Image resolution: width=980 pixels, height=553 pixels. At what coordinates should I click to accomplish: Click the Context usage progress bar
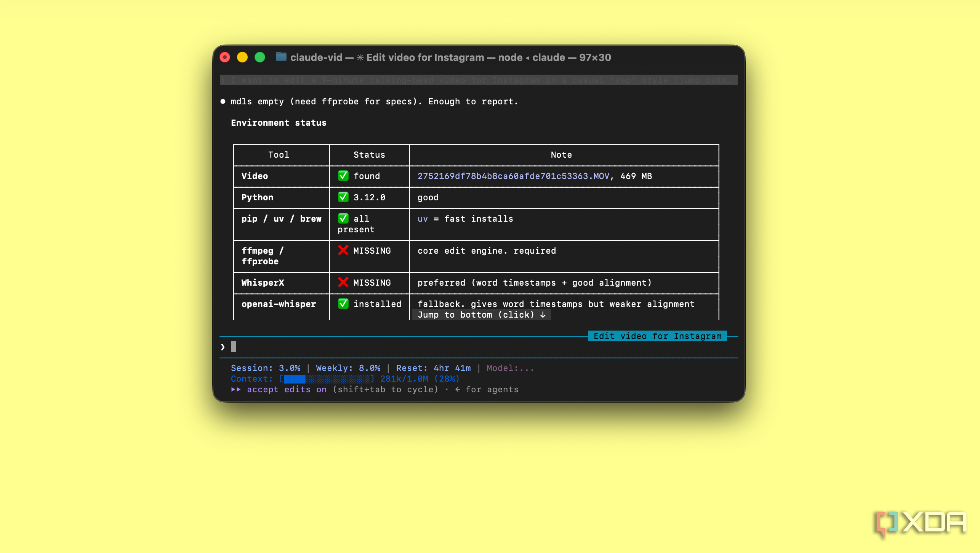point(327,379)
